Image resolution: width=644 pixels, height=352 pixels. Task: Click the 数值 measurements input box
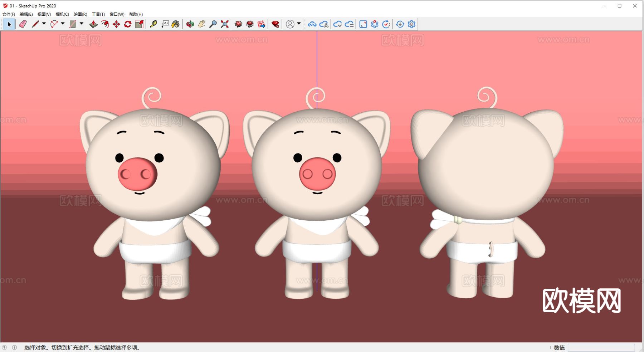(x=601, y=347)
